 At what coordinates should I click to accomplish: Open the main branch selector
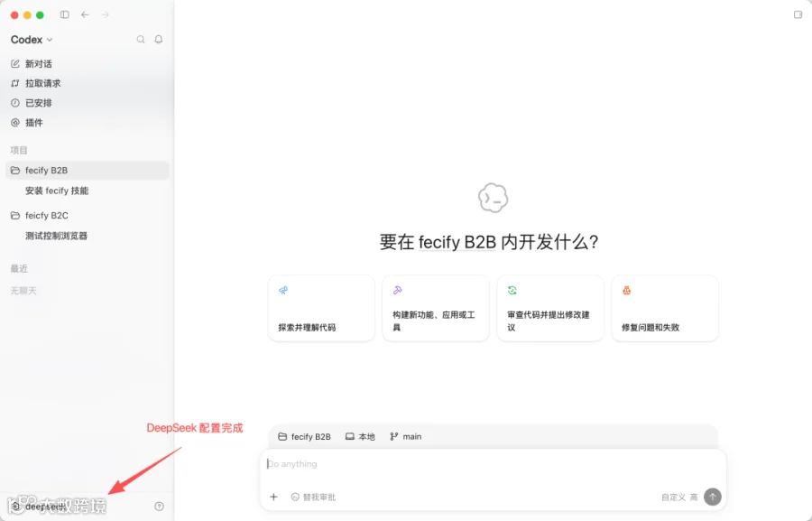pyautogui.click(x=406, y=437)
